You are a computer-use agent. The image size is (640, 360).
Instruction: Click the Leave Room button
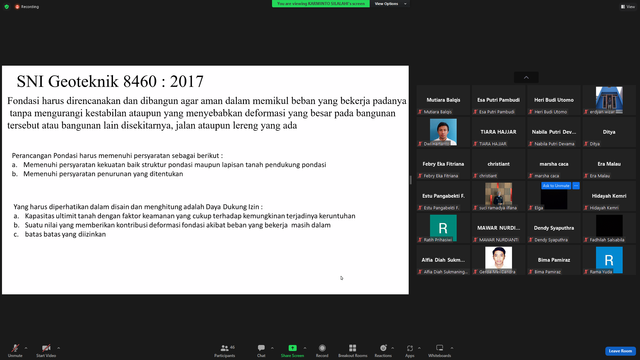pos(620,351)
